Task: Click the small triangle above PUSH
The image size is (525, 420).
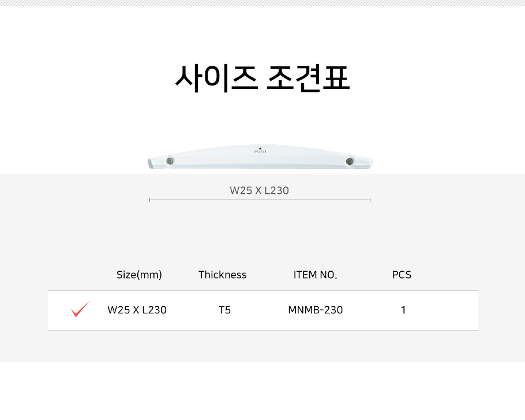Action: coord(260,147)
